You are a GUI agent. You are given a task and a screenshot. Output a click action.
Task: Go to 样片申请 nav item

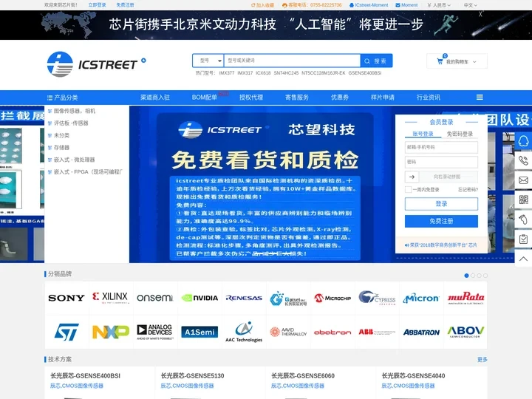tap(383, 98)
